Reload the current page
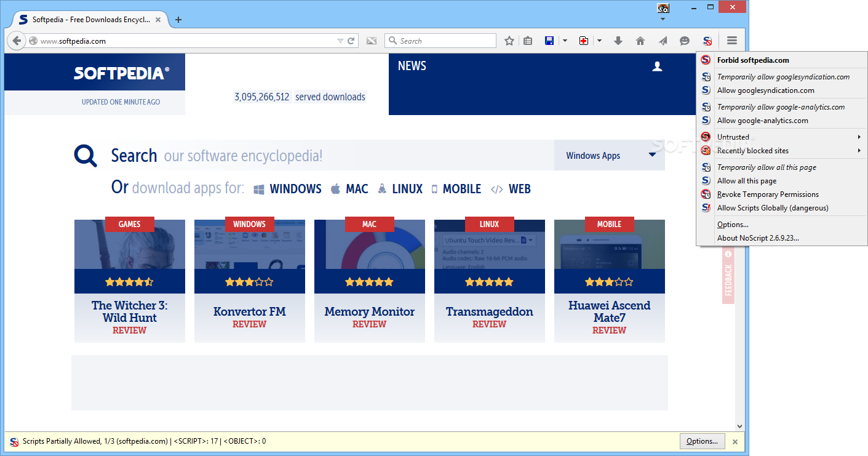The image size is (868, 456). point(351,41)
